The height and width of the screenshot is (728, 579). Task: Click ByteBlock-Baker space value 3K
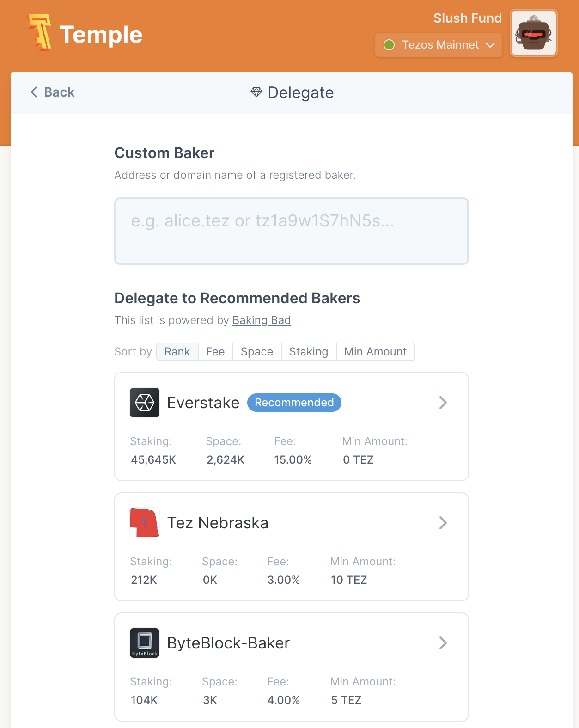(x=210, y=700)
